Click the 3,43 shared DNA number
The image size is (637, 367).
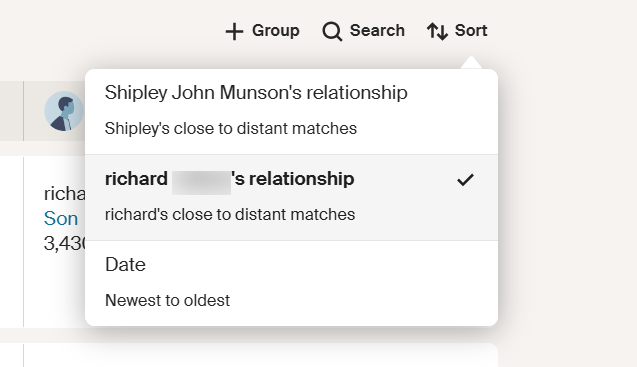[65, 243]
